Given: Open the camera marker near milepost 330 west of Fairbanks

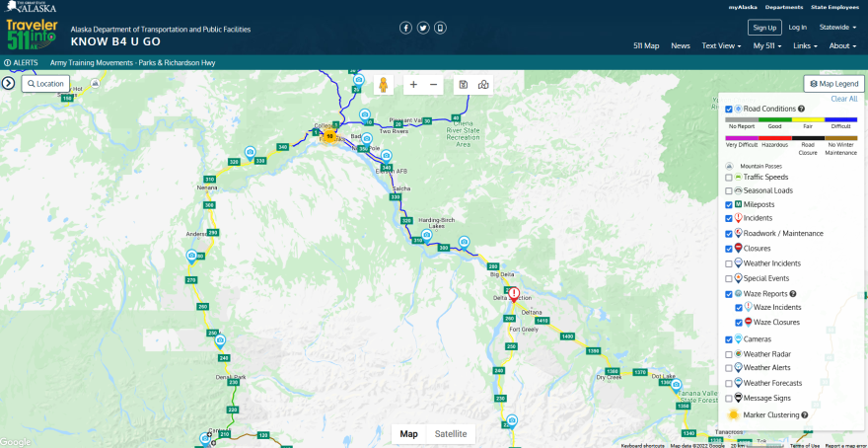Looking at the screenshot, I should point(251,153).
